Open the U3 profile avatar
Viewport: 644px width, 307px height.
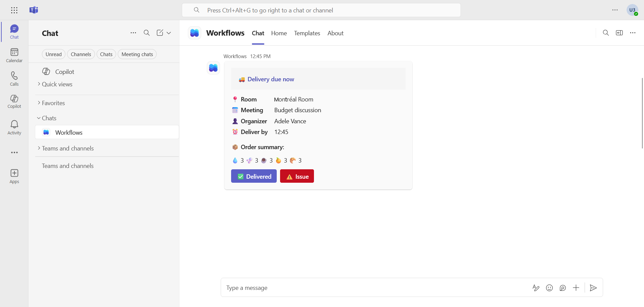click(633, 10)
